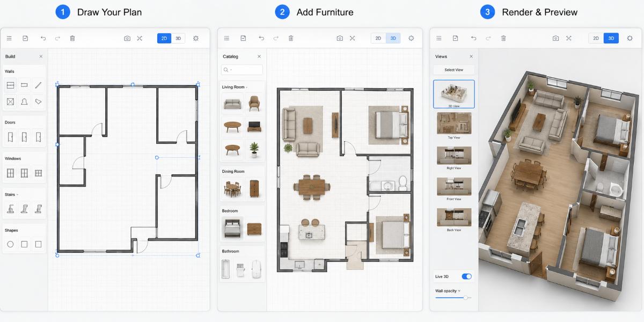Select the irregular polygon wall tool
The width and height of the screenshot is (644, 322).
coord(38,101)
